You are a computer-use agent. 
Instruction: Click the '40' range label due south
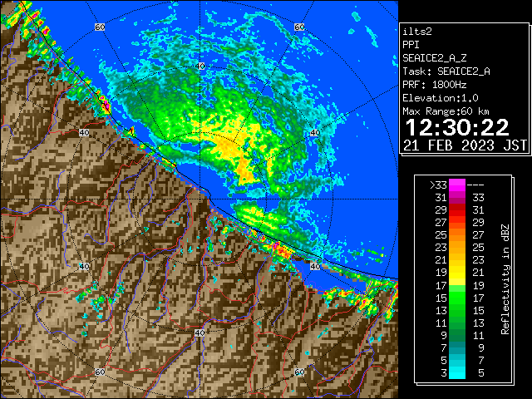click(199, 332)
